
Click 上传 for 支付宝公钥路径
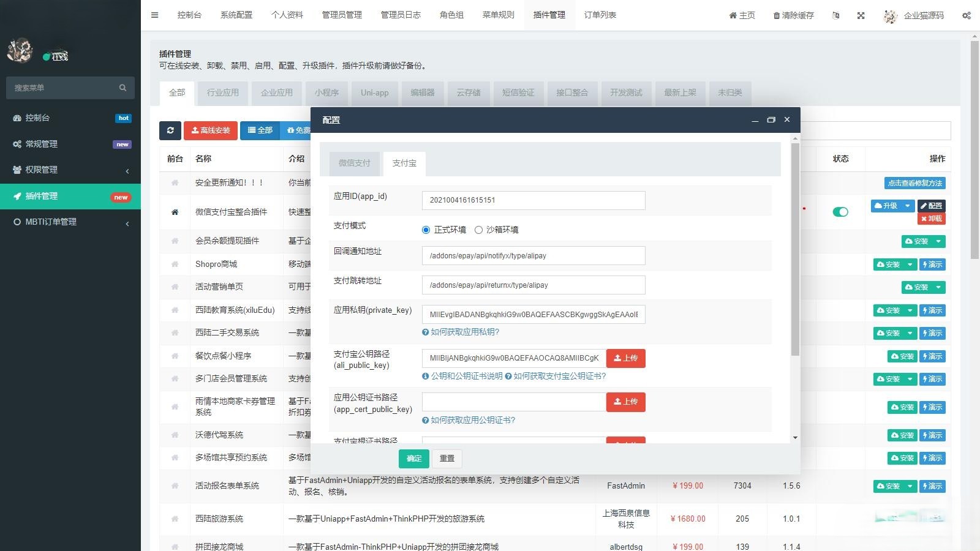tap(626, 358)
